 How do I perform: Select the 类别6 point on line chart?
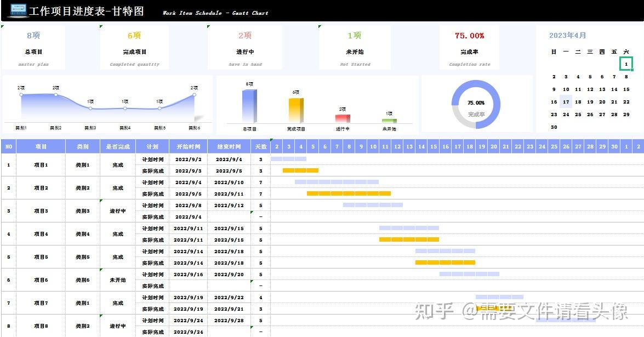pos(194,95)
